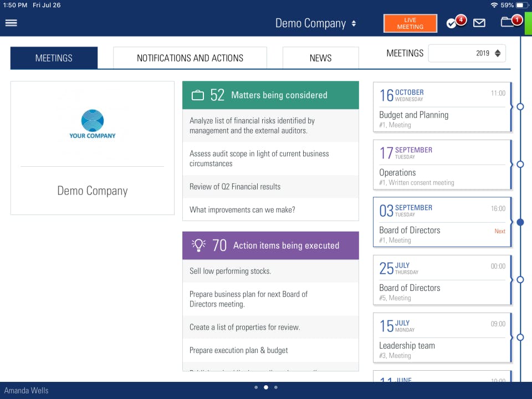Open the 2019 meetings year selector
Viewport: 532px width, 399px height.
tap(467, 53)
